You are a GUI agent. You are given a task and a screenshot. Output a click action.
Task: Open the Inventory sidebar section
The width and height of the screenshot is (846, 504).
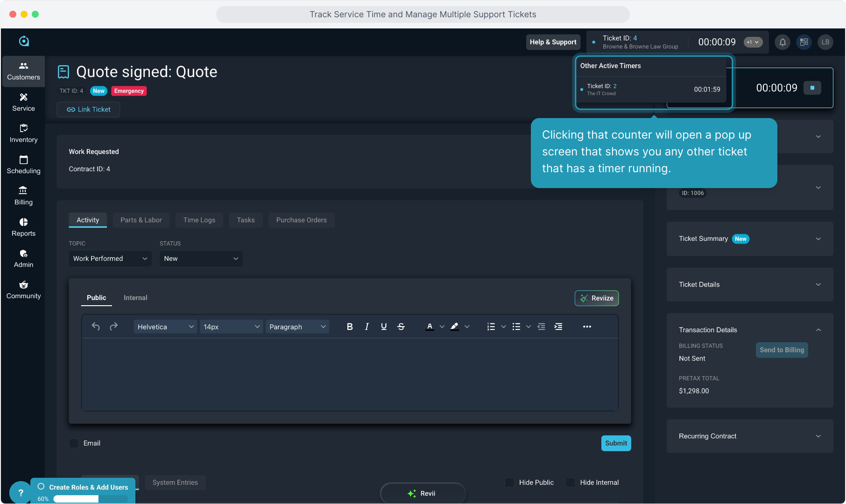(x=23, y=133)
